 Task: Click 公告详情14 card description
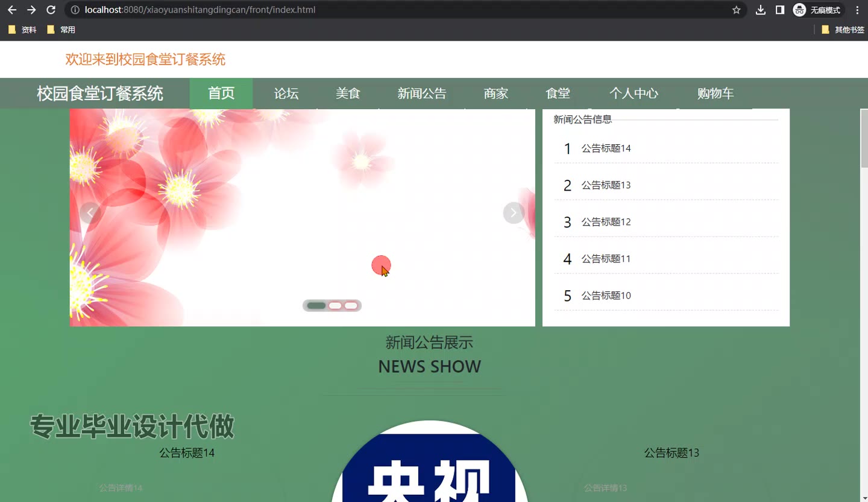121,488
